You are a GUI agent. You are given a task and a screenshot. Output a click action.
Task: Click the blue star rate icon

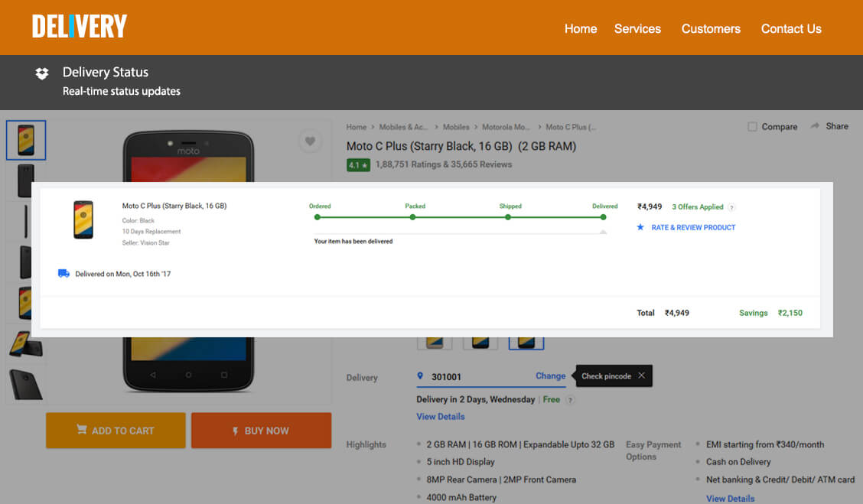coord(640,226)
